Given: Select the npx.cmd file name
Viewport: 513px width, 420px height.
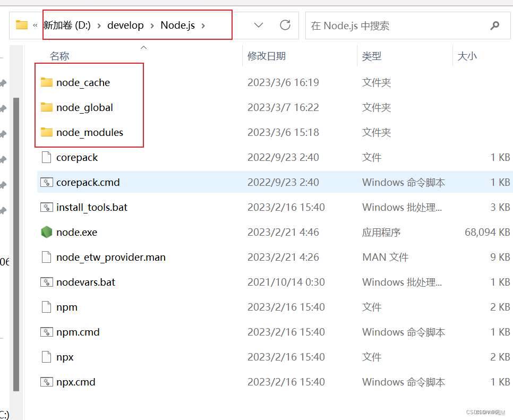Looking at the screenshot, I should pyautogui.click(x=76, y=382).
